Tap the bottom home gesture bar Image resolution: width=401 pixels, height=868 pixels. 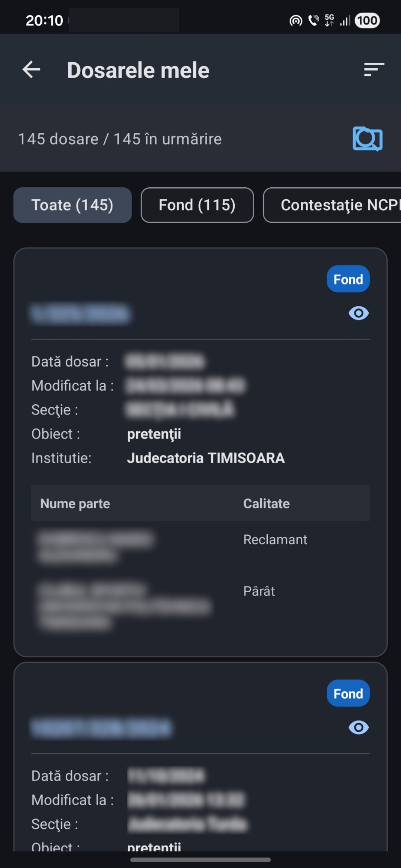point(200,859)
